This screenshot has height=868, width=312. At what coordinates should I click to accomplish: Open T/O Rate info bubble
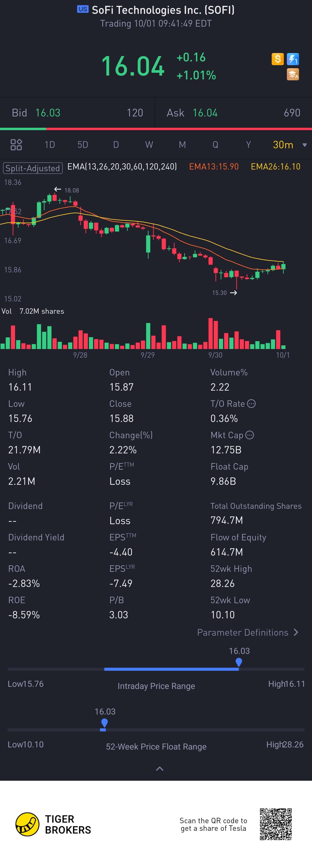click(251, 403)
